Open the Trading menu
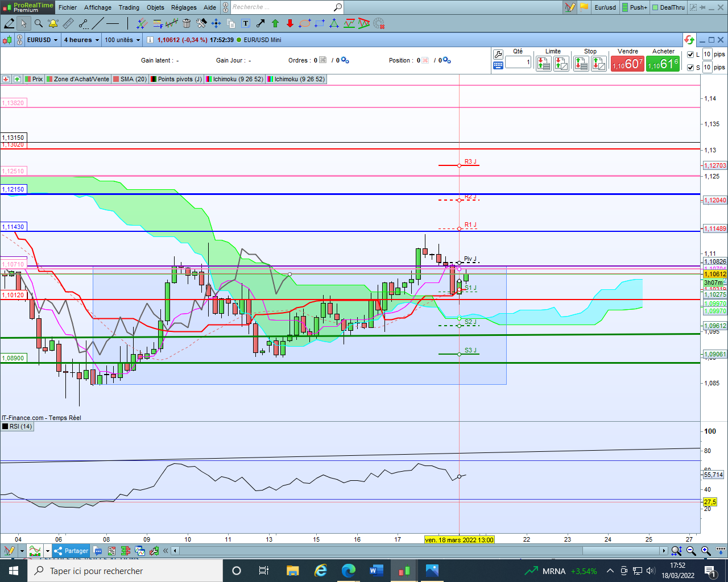Viewport: 728px width, 582px height. 129,7
